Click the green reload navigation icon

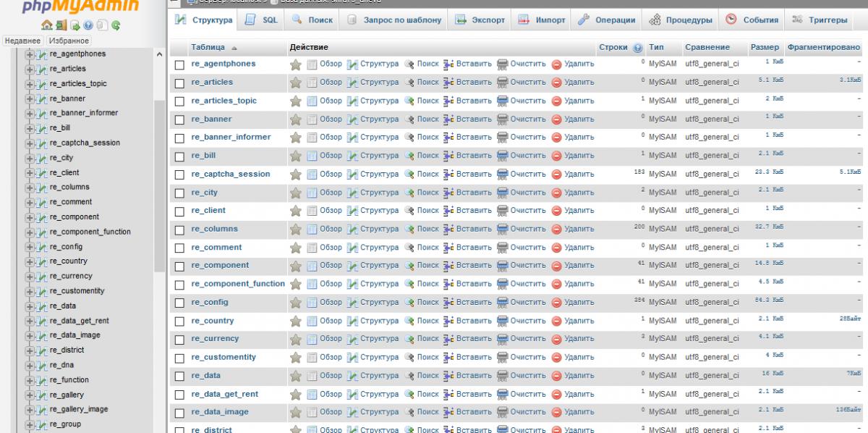[116, 25]
